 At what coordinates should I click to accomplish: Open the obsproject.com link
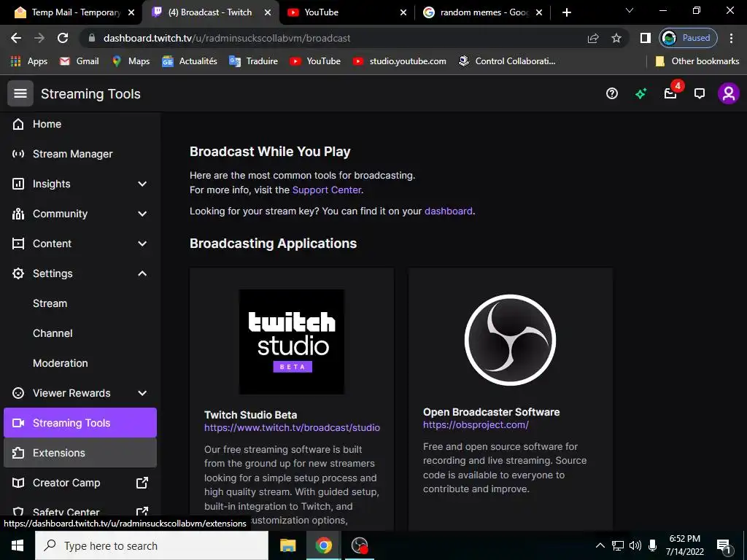[x=476, y=425]
